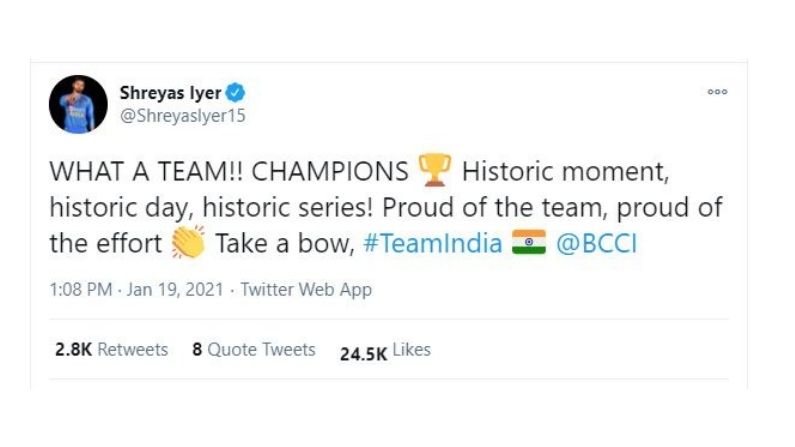View the 2.8K Retweets list

[x=112, y=350]
